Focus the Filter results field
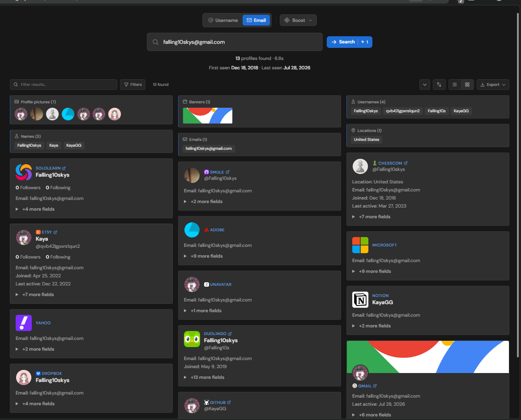The image size is (521, 420). click(64, 85)
